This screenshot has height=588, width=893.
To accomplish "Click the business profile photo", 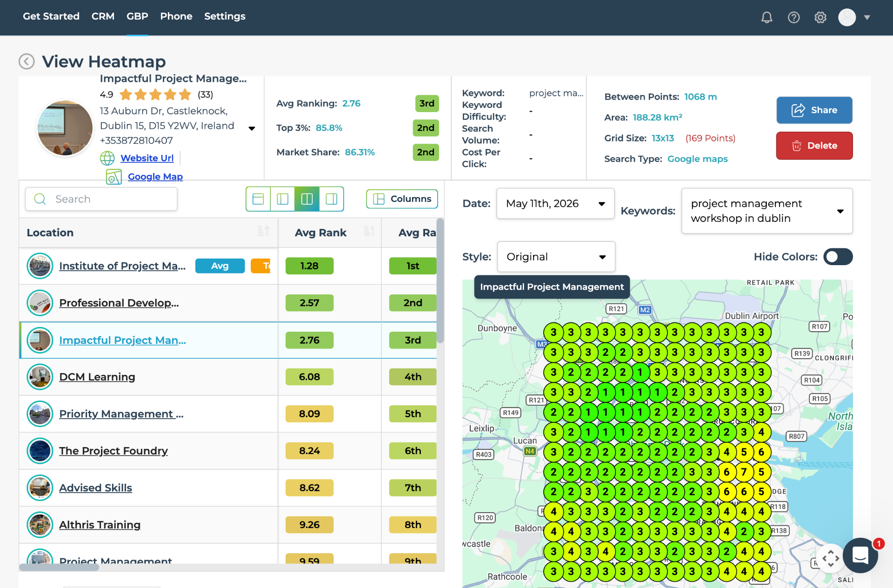I will [65, 128].
